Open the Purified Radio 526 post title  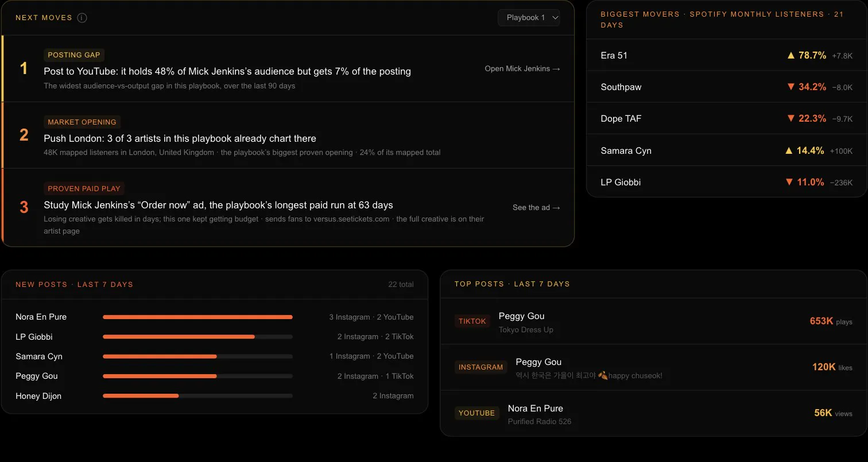(x=540, y=422)
